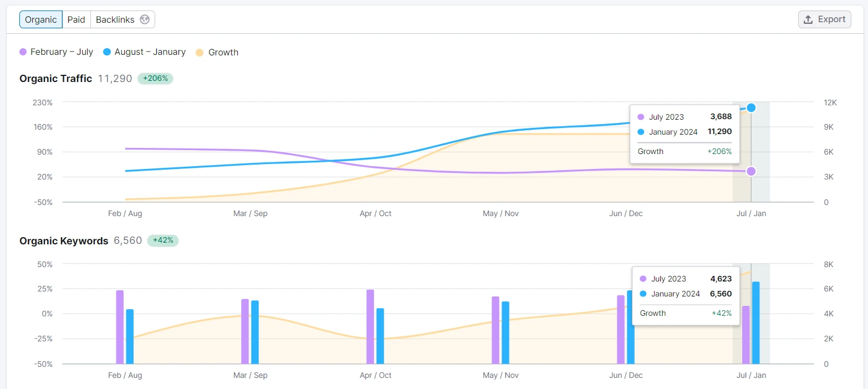The image size is (868, 389).
Task: Click the blue Apr / Oct keyword bar
Action: 380,336
